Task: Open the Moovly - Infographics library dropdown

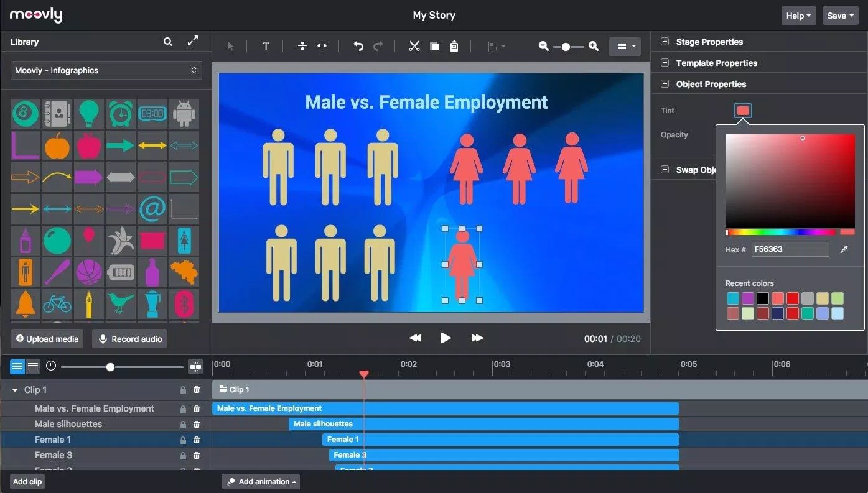Action: [106, 70]
